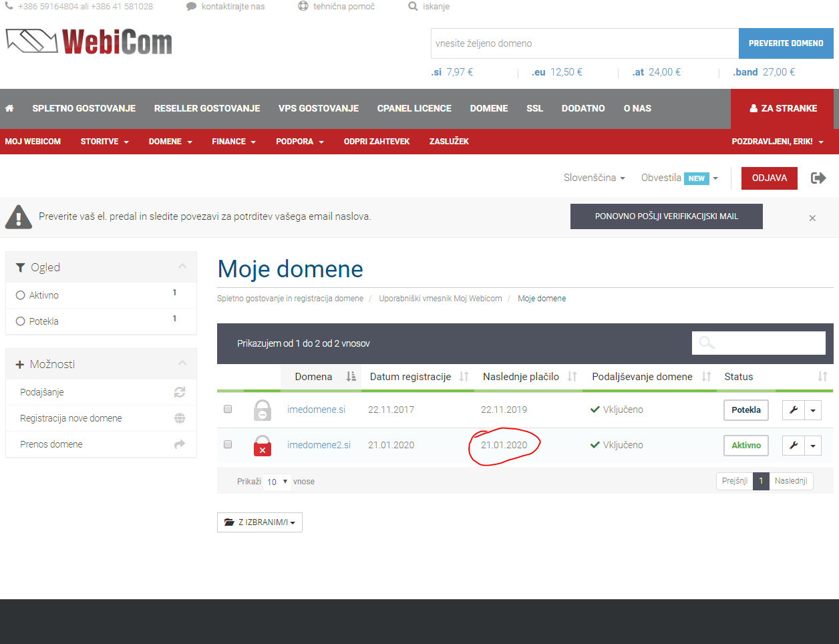Click the search magnifier icon in table header
Image resolution: width=839 pixels, height=644 pixels.
coord(707,343)
